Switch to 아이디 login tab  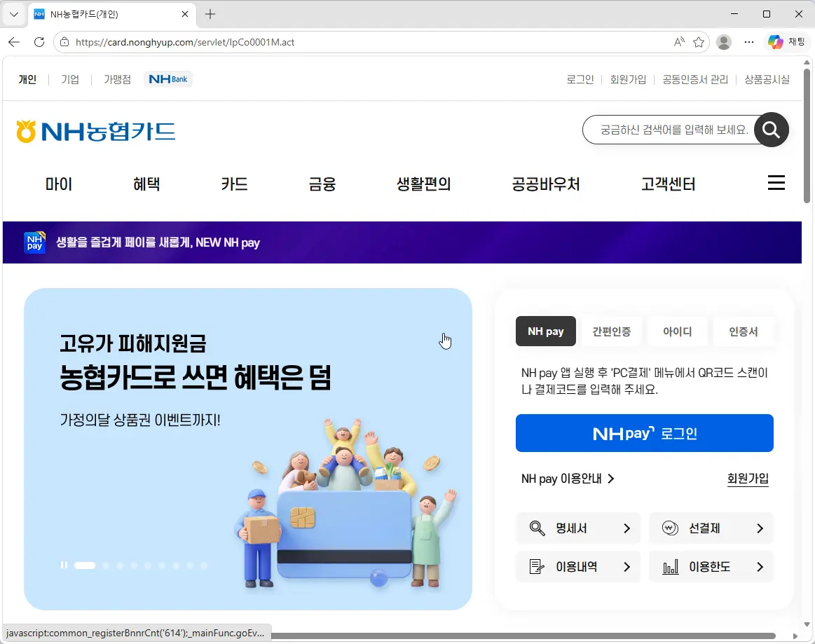click(678, 331)
